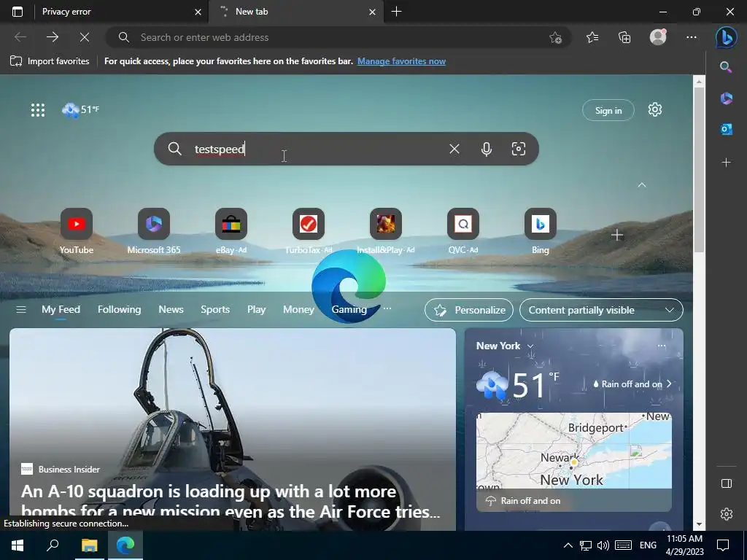The width and height of the screenshot is (747, 560).
Task: Open Settings and more ellipsis menu
Action: (x=692, y=37)
